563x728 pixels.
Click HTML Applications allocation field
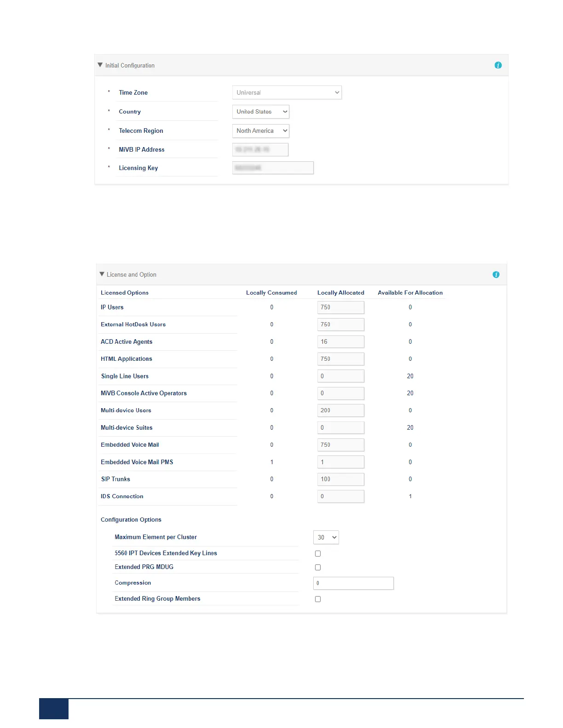(x=341, y=359)
